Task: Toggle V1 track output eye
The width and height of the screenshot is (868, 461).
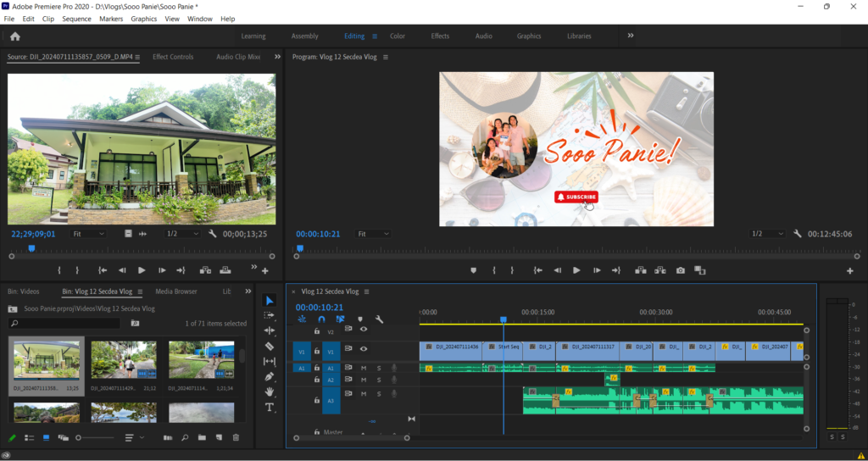Action: click(x=364, y=348)
